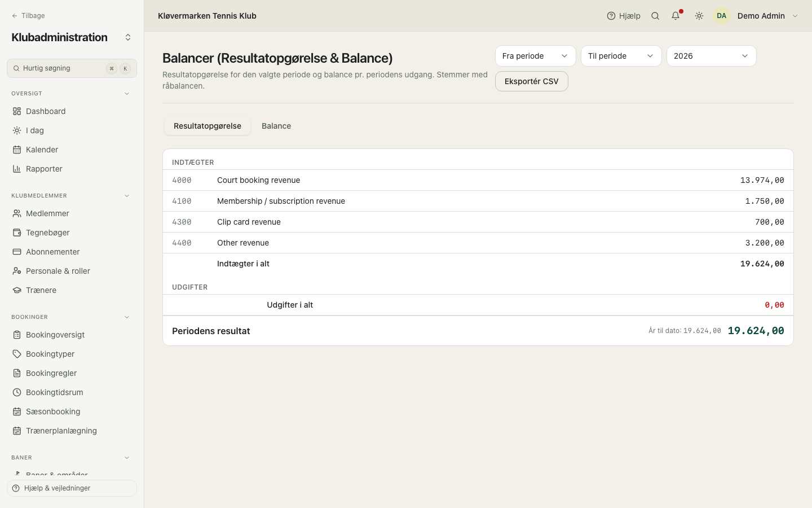The width and height of the screenshot is (812, 508).
Task: Open the Til periode dropdown
Action: 621,56
